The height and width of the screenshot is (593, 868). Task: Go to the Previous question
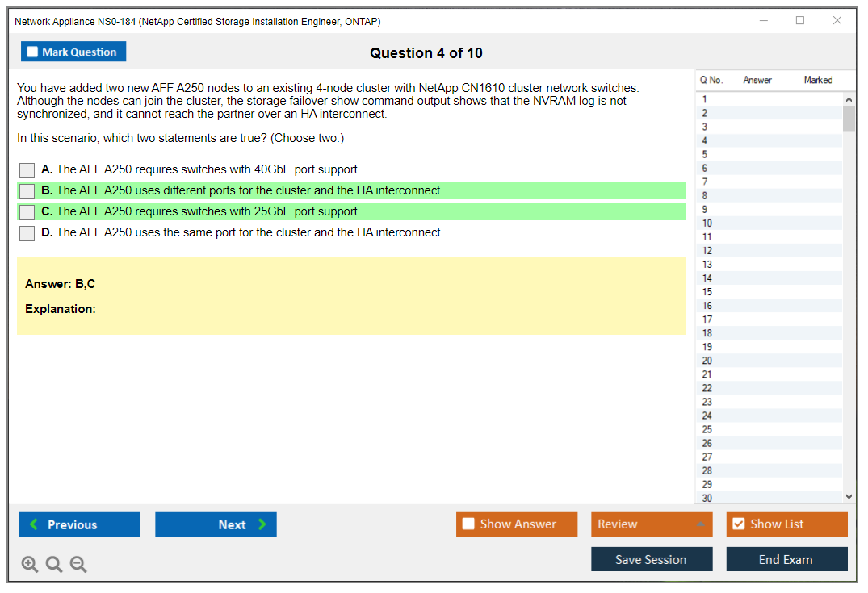click(x=79, y=524)
